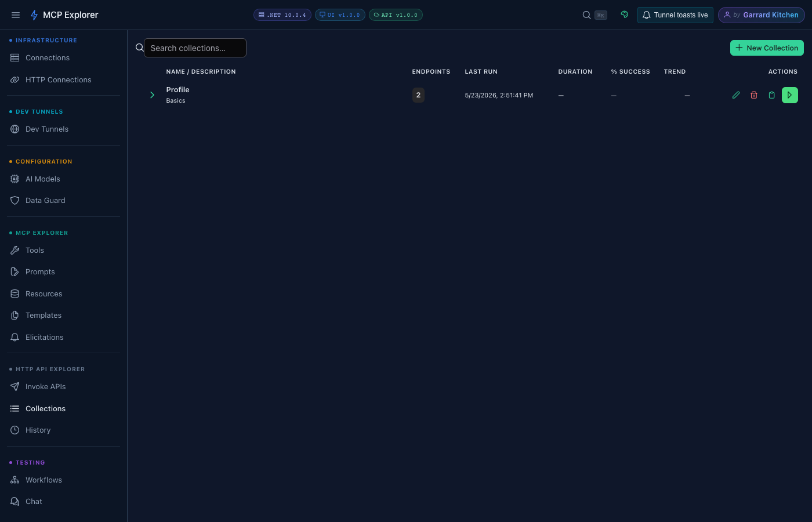This screenshot has height=522, width=812.
Task: Click the .NET 10.0.4 version badge
Action: pyautogui.click(x=282, y=15)
